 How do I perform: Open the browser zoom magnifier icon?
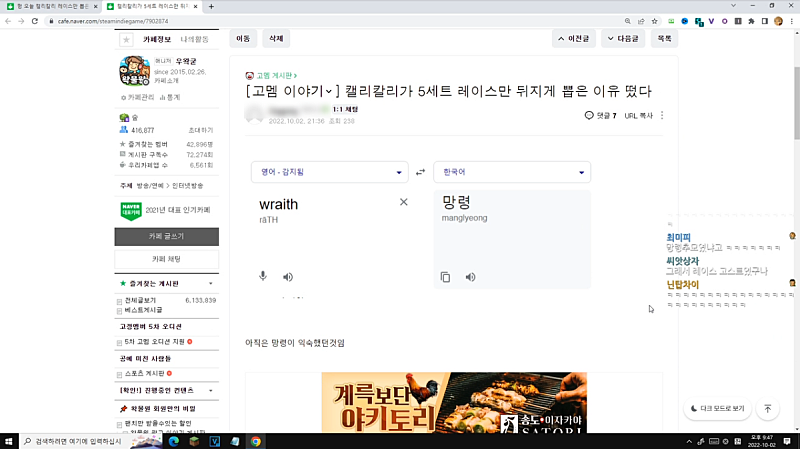[x=628, y=21]
